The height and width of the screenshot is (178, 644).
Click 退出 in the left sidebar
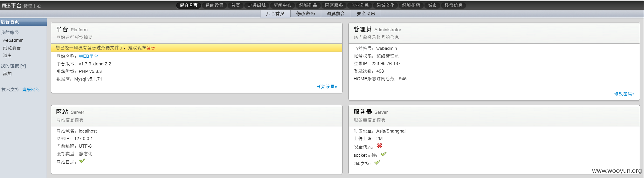(7, 56)
